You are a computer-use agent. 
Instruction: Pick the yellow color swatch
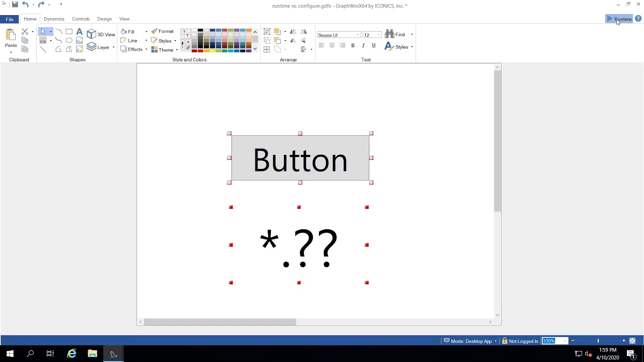coord(212,51)
